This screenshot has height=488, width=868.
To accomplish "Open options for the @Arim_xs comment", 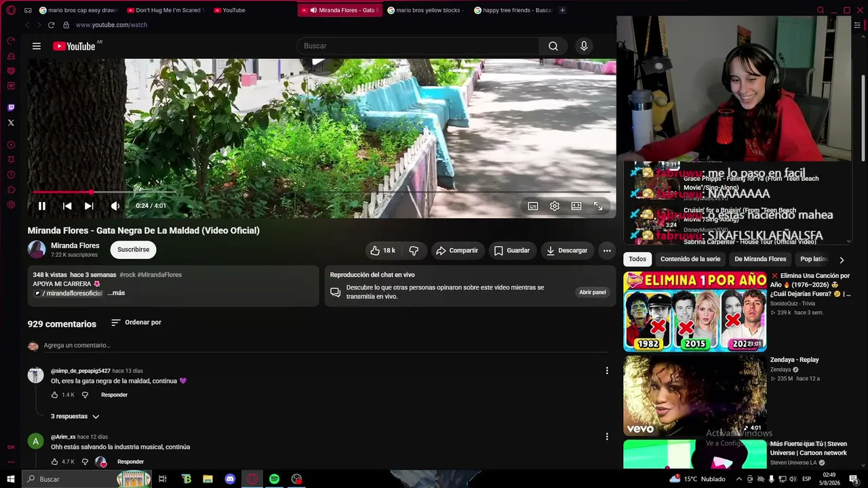I will [x=607, y=436].
